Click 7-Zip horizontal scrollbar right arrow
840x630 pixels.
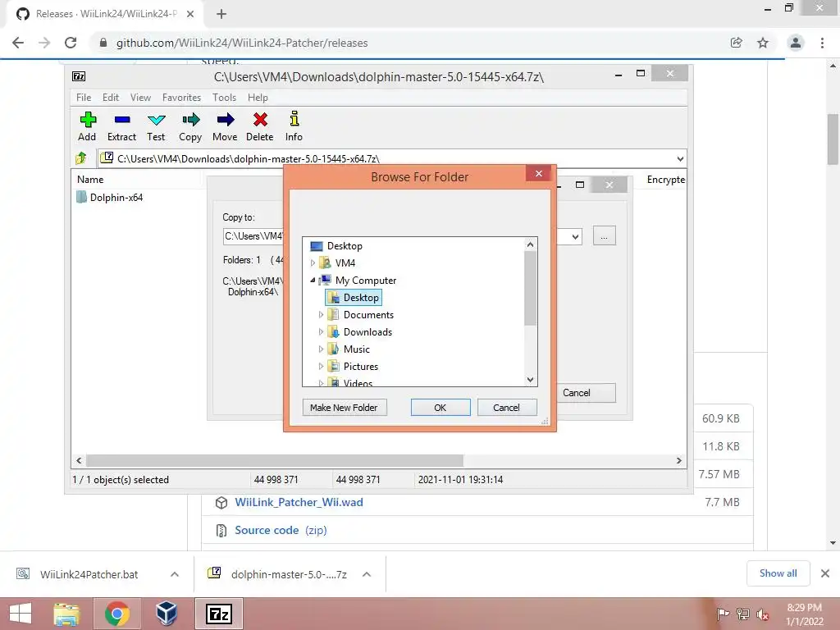point(678,461)
